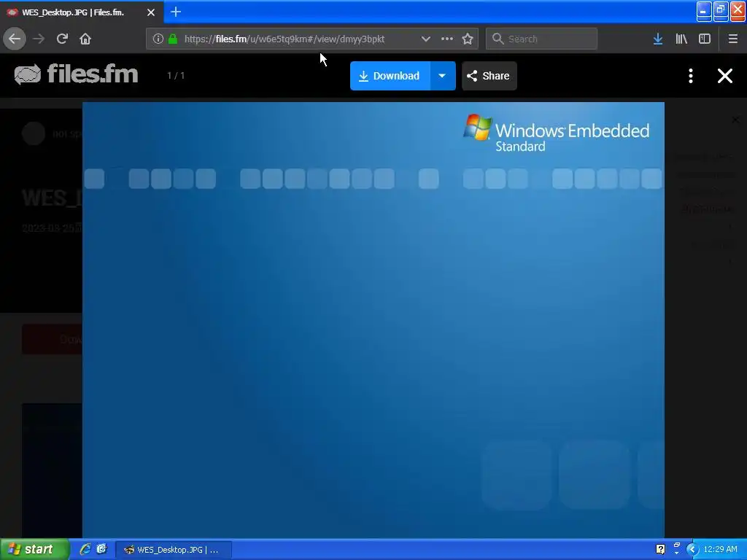Screen dimensions: 747x560
Task: Open a new tab with plus button
Action: 175,12
